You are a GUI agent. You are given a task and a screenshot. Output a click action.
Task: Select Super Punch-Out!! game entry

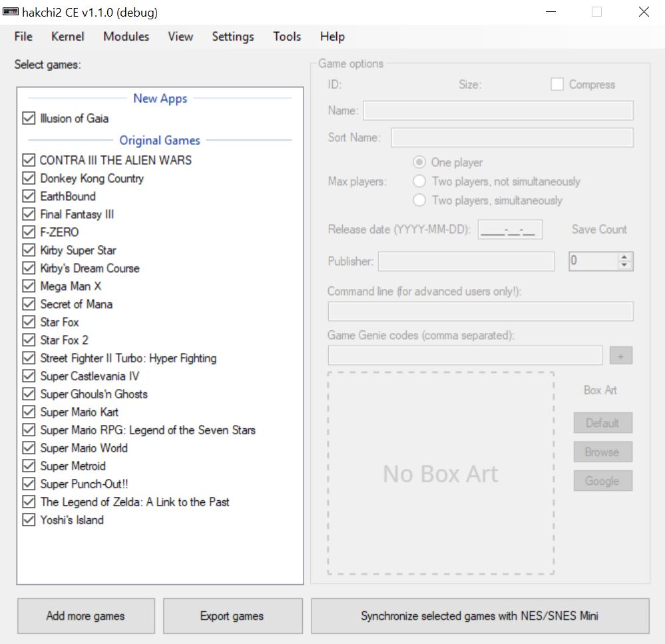point(84,483)
